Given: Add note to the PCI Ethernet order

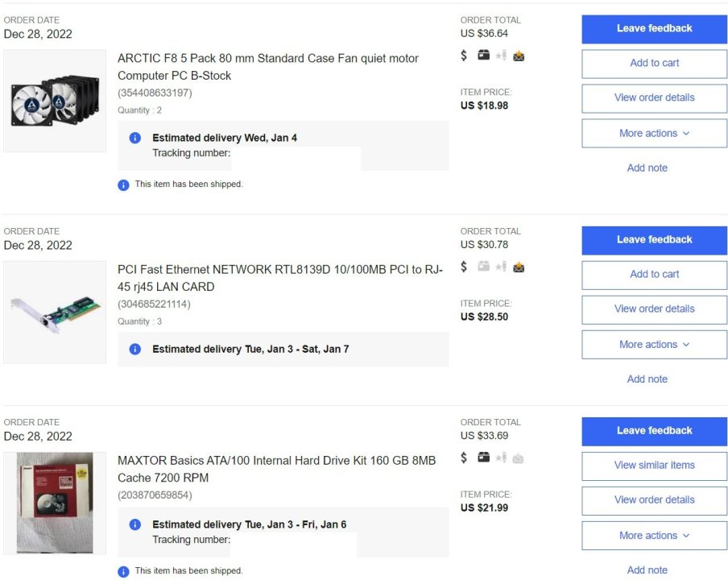Looking at the screenshot, I should (x=647, y=379).
